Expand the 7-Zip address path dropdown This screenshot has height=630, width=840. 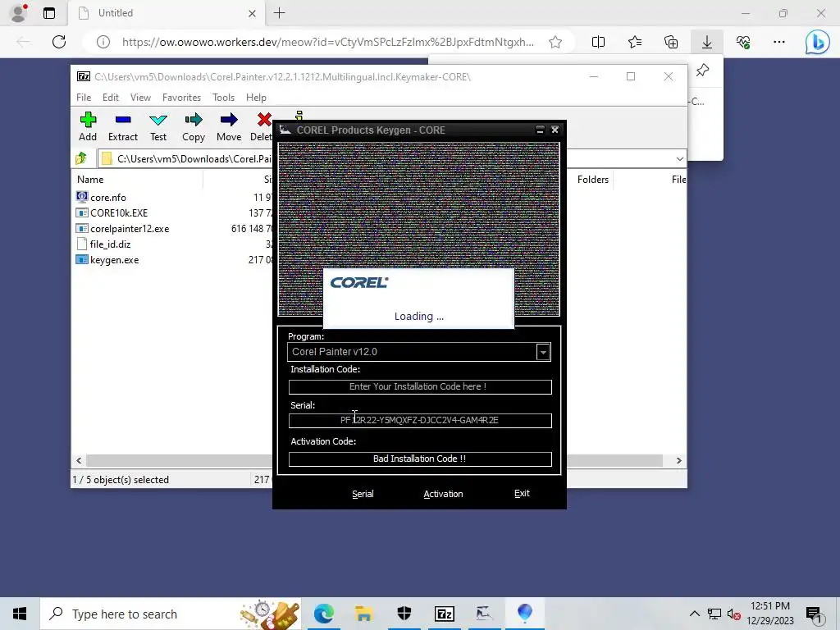(x=679, y=158)
